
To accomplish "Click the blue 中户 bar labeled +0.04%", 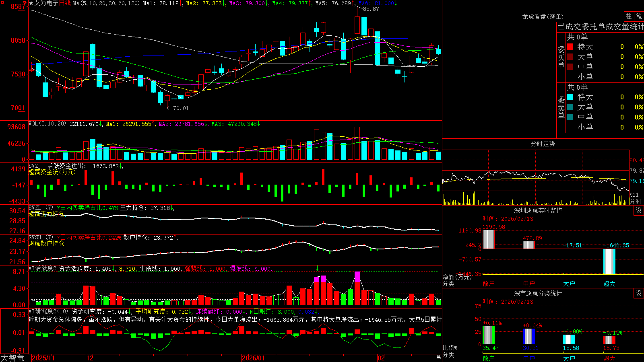I will tap(529, 336).
